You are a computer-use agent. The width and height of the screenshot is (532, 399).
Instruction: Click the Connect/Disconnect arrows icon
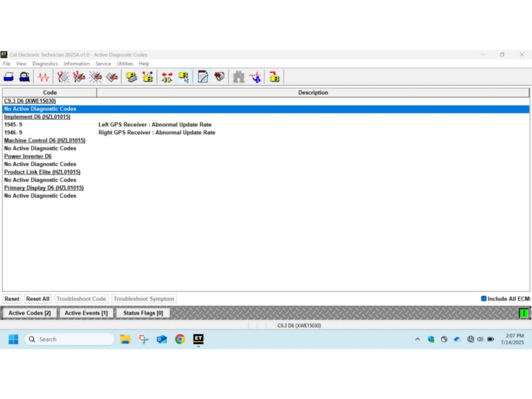167,77
